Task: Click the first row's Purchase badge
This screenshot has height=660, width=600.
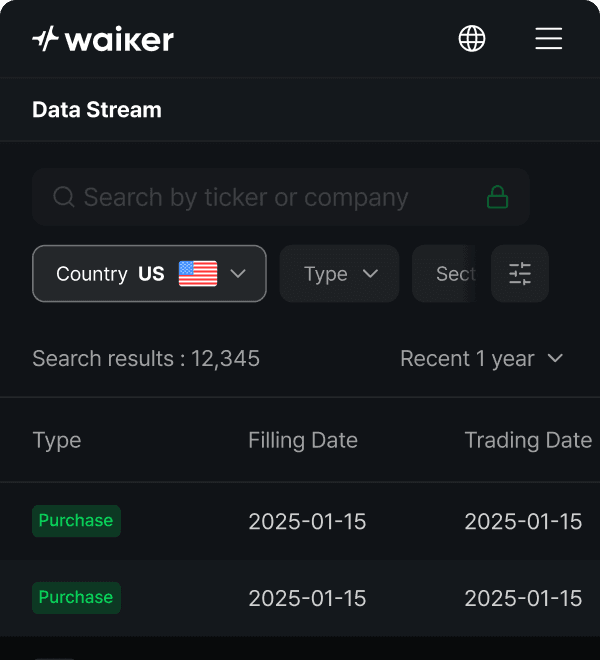Action: tap(76, 521)
